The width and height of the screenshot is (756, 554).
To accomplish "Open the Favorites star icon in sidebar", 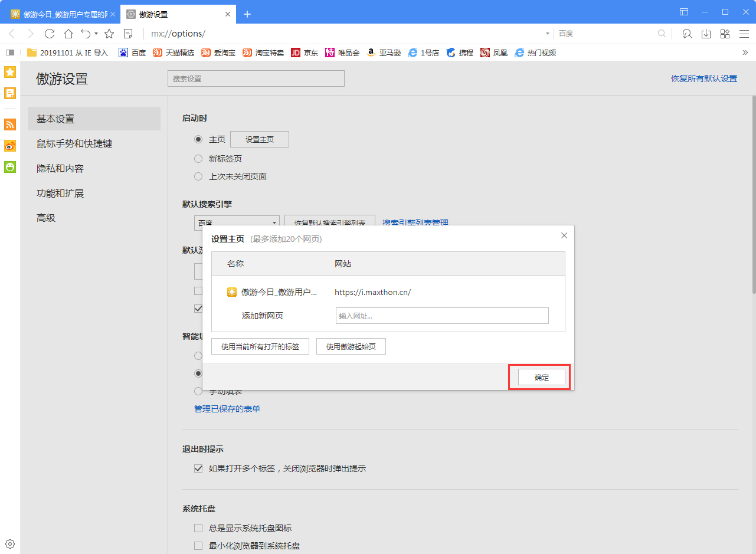I will 10,73.
